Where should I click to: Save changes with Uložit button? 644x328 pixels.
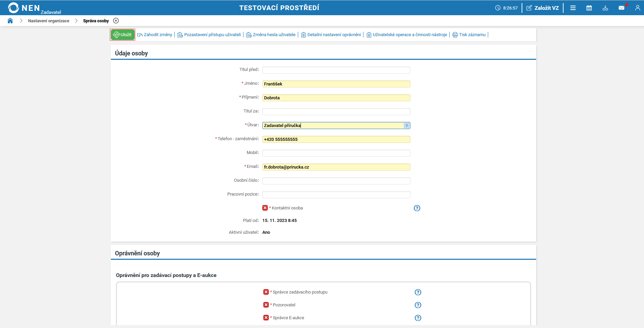pyautogui.click(x=122, y=35)
